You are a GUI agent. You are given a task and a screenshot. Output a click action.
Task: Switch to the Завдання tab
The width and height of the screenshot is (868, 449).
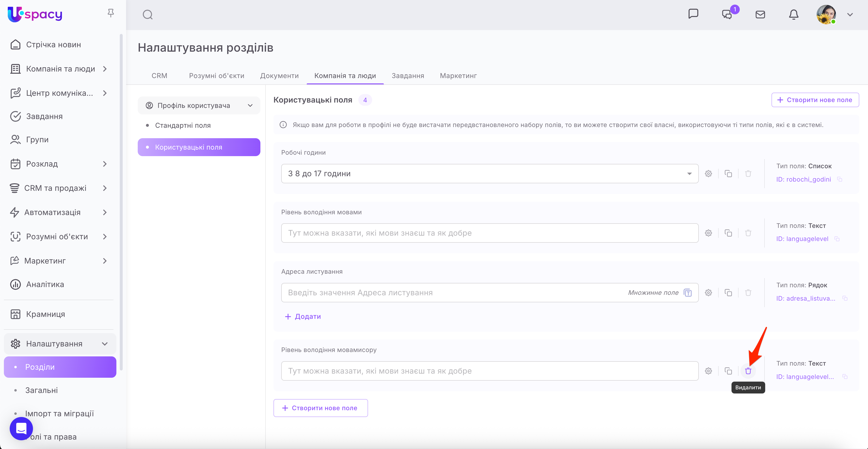[407, 75]
